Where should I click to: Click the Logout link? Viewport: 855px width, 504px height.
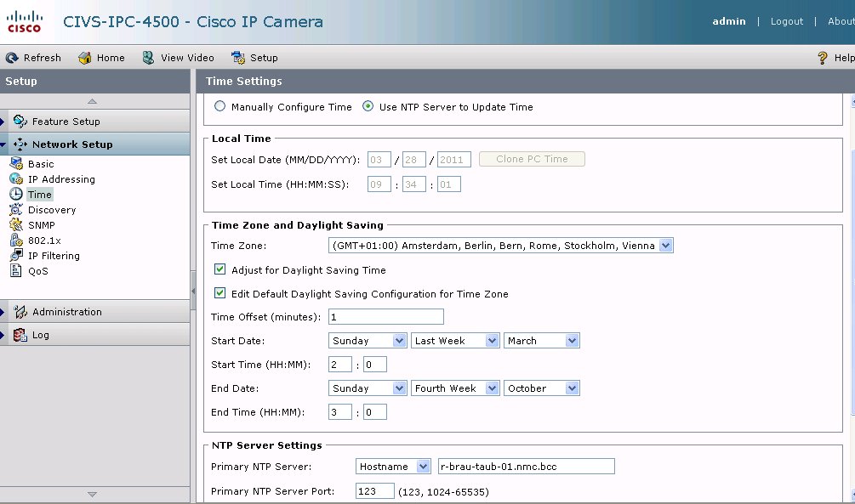[x=785, y=20]
